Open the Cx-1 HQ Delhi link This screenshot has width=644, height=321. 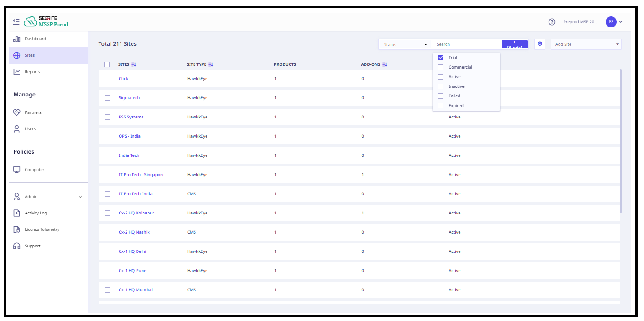pyautogui.click(x=132, y=251)
